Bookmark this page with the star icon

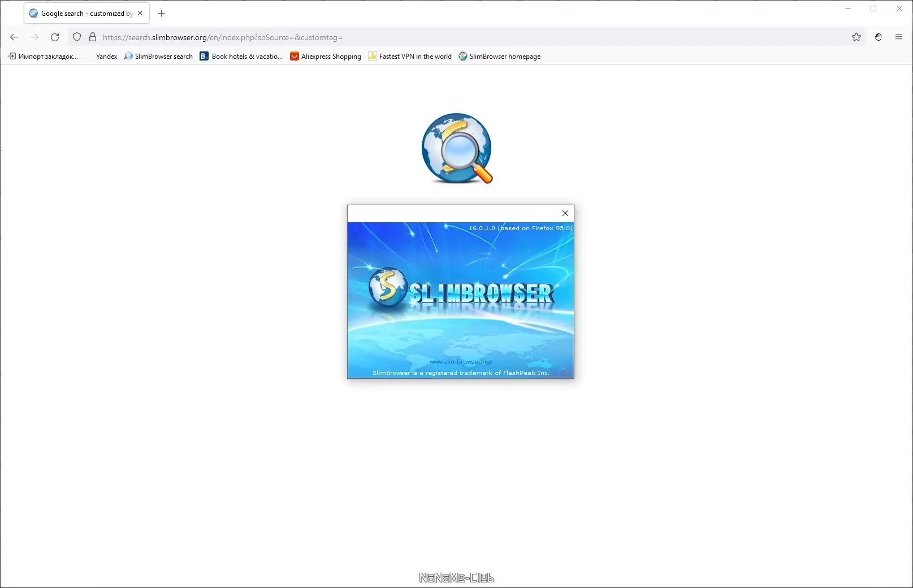click(856, 37)
